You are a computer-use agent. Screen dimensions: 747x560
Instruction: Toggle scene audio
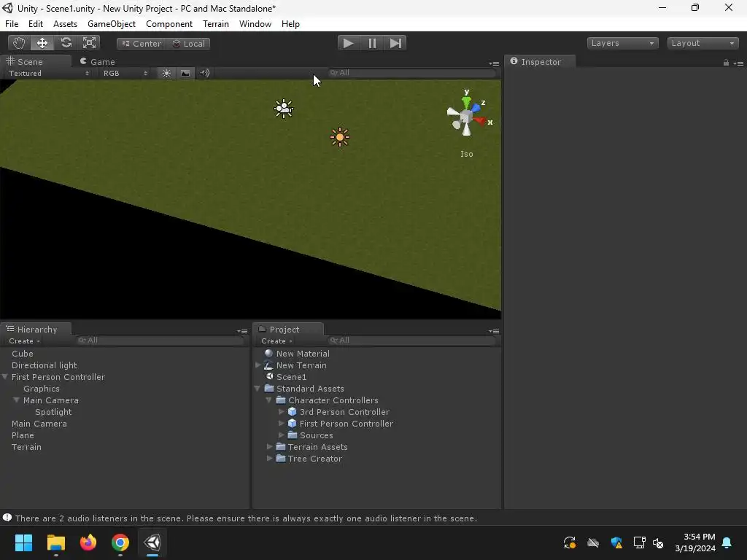coord(204,73)
